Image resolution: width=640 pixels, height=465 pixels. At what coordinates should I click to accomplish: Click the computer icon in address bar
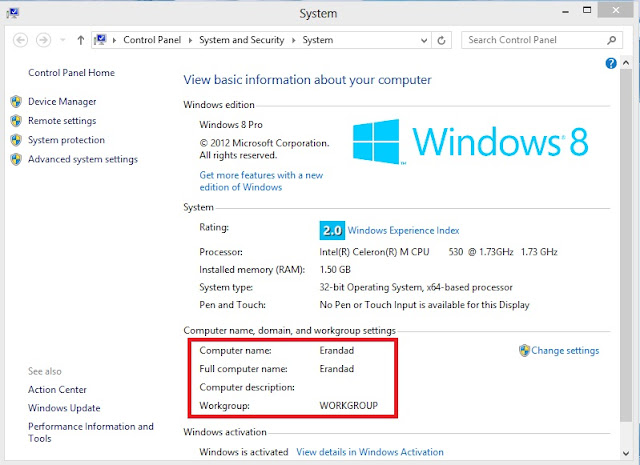point(100,40)
